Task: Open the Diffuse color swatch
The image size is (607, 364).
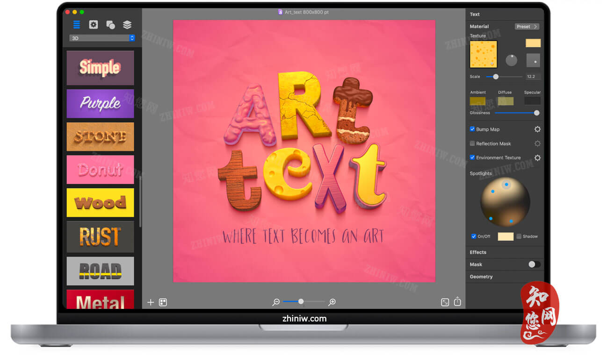Action: 506,101
